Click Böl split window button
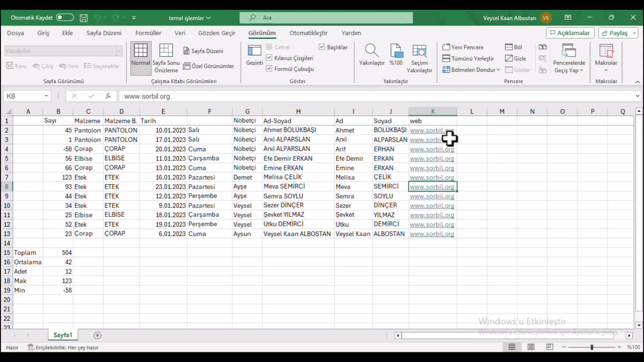This screenshot has width=644, height=362. [514, 47]
